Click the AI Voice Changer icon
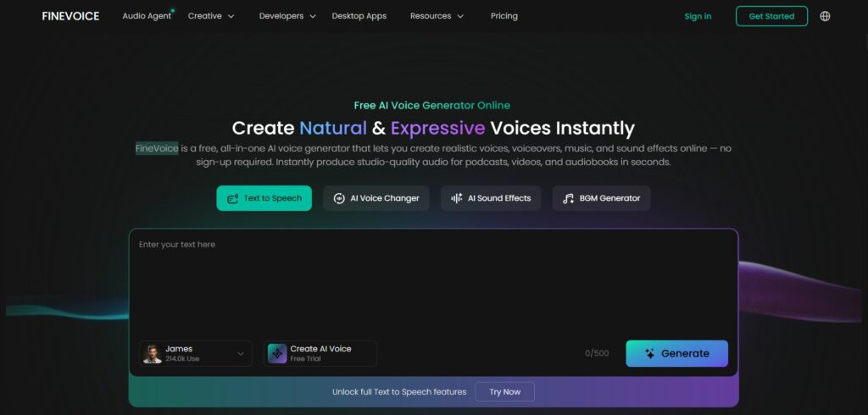This screenshot has width=868, height=415. pyautogui.click(x=339, y=198)
